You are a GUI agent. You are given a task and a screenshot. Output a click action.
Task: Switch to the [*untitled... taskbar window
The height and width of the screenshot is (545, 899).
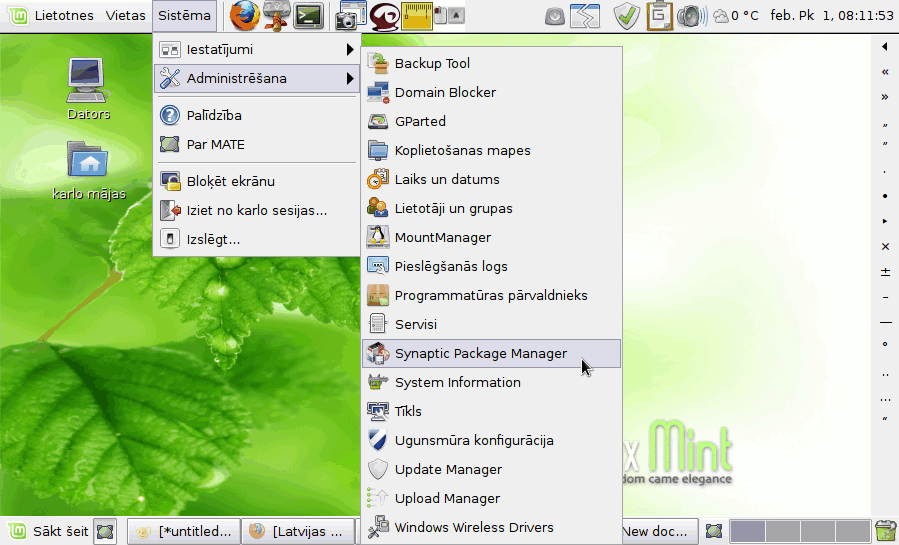click(x=184, y=531)
